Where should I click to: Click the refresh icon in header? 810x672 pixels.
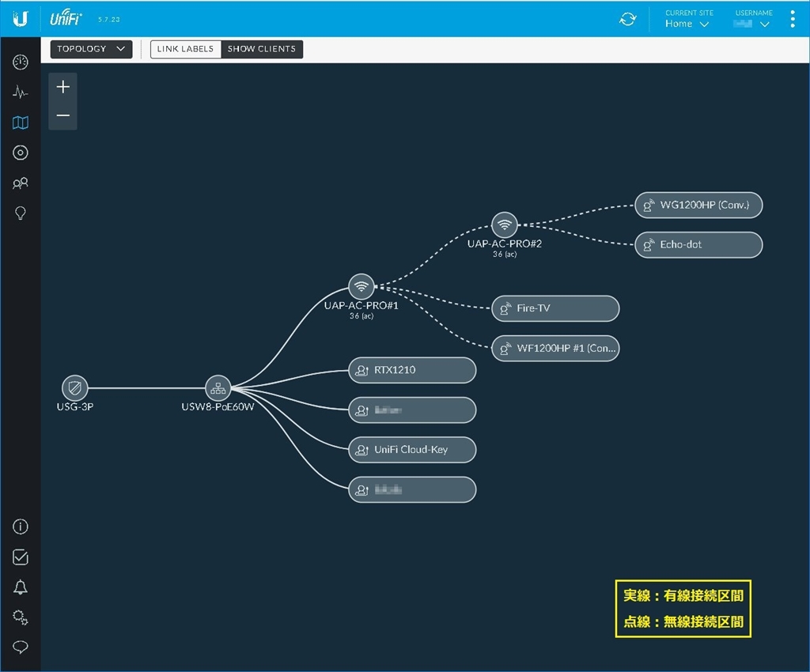tap(627, 19)
